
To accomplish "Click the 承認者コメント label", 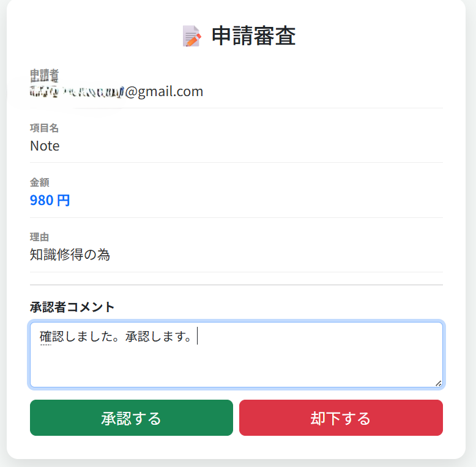I will pos(72,307).
